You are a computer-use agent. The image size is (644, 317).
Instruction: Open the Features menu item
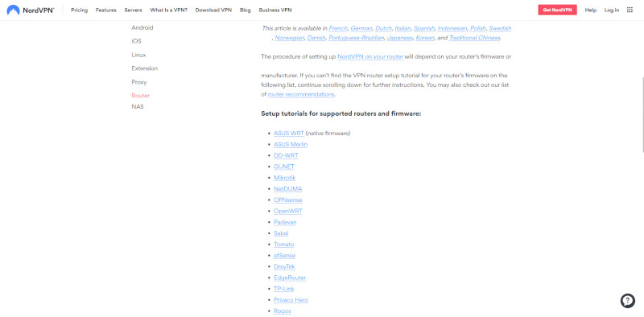point(106,10)
